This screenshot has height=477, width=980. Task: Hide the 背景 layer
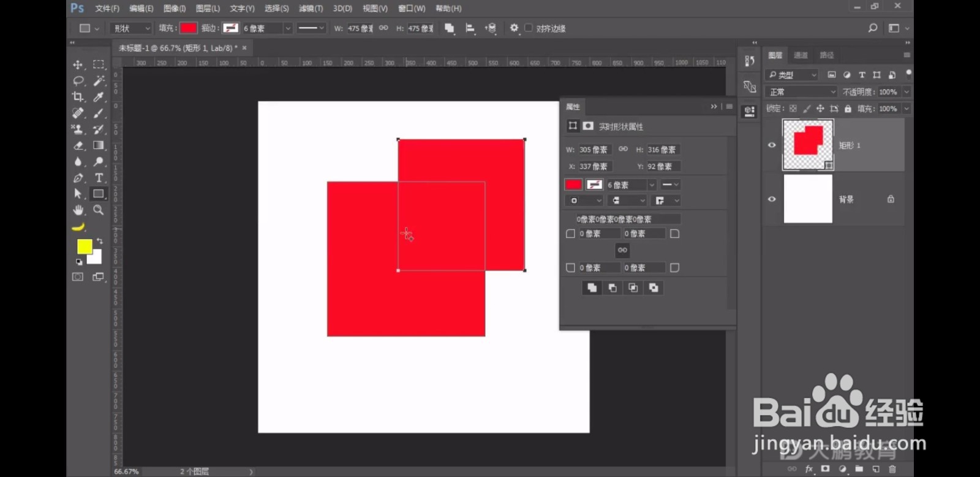pyautogui.click(x=772, y=199)
